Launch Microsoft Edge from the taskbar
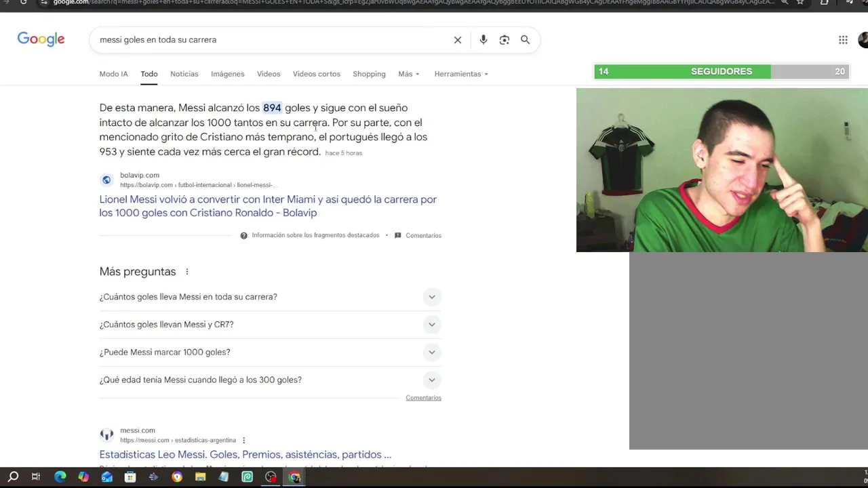 [x=60, y=477]
